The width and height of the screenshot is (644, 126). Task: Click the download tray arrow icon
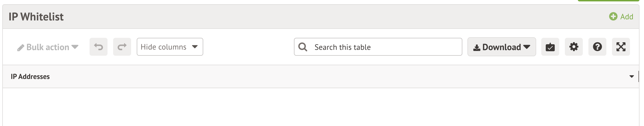(x=477, y=48)
